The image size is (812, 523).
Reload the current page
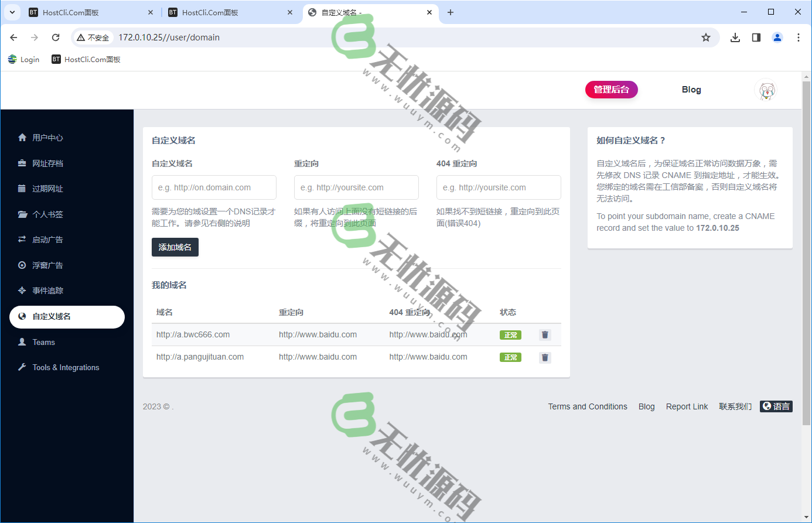[x=56, y=37]
